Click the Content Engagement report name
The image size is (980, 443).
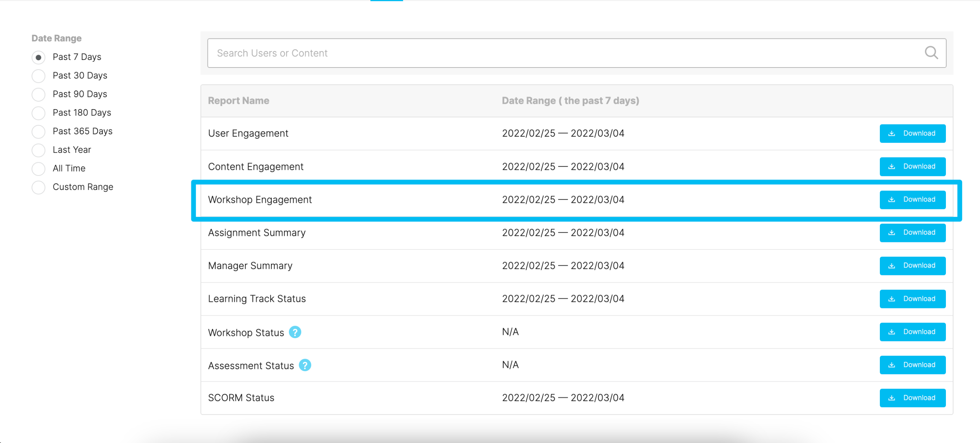256,166
